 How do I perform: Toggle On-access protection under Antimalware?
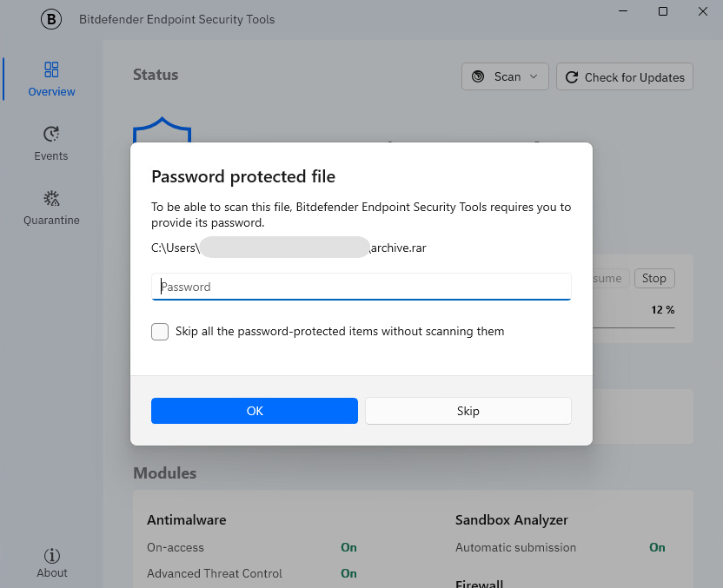coord(348,548)
